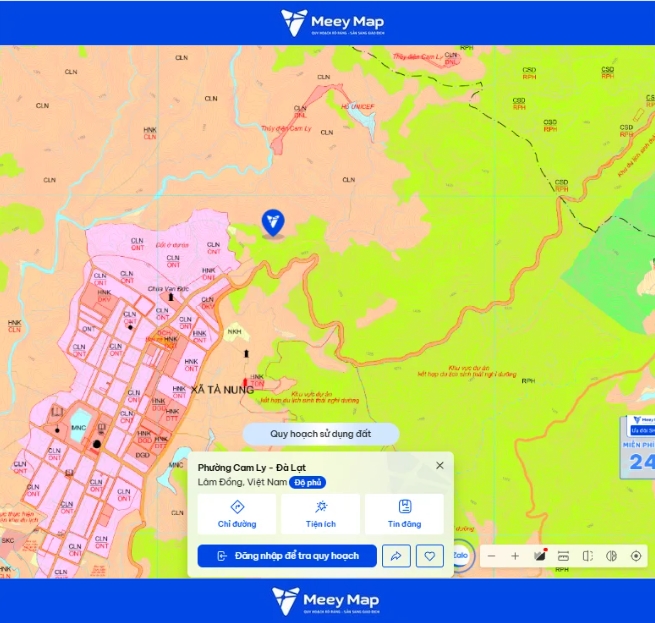Click the Lâm Đồng, Việt Nam subtitle

[242, 482]
